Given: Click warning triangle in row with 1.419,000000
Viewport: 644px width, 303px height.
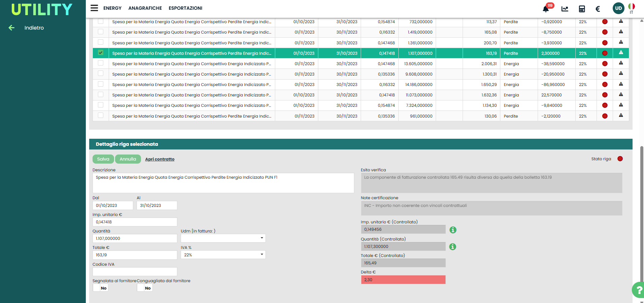Looking at the screenshot, I should 621,32.
